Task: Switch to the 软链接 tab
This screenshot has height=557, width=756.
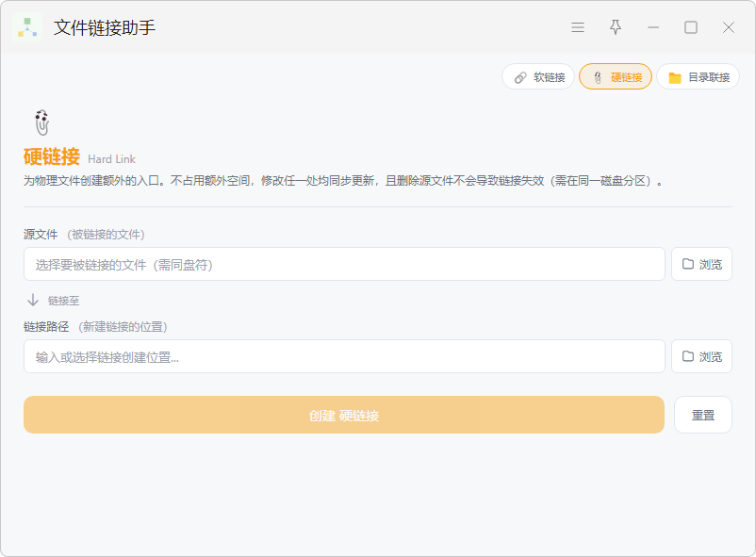Action: pyautogui.click(x=538, y=76)
